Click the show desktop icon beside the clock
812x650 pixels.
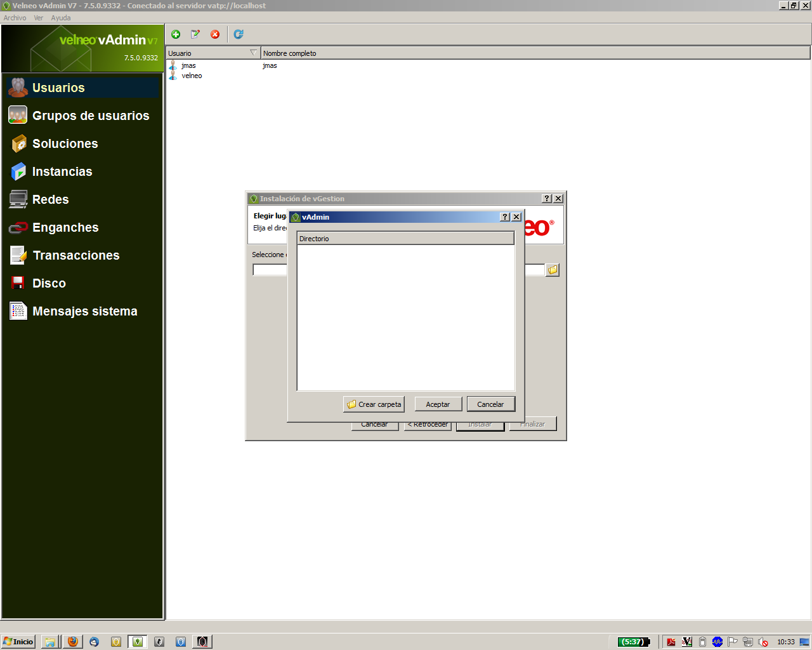[804, 642]
